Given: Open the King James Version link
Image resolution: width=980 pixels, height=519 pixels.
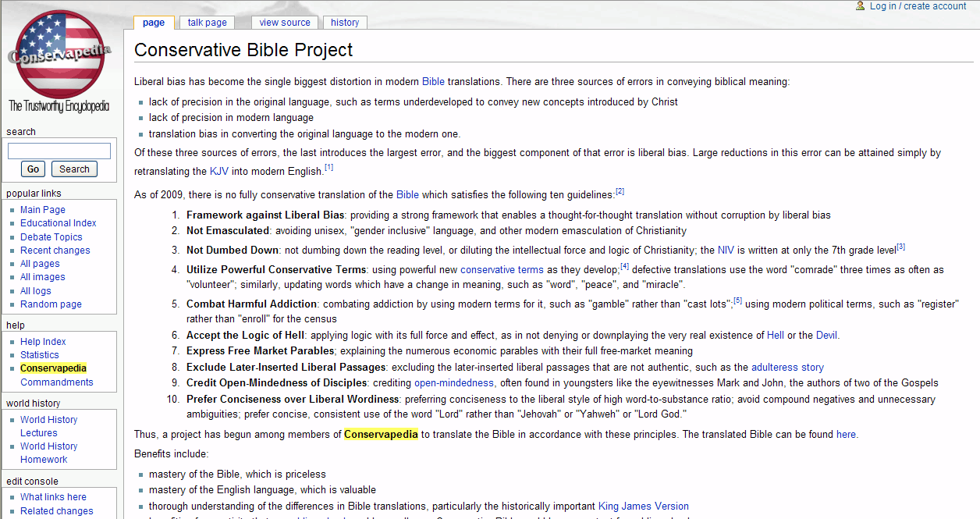Looking at the screenshot, I should click(x=644, y=507).
